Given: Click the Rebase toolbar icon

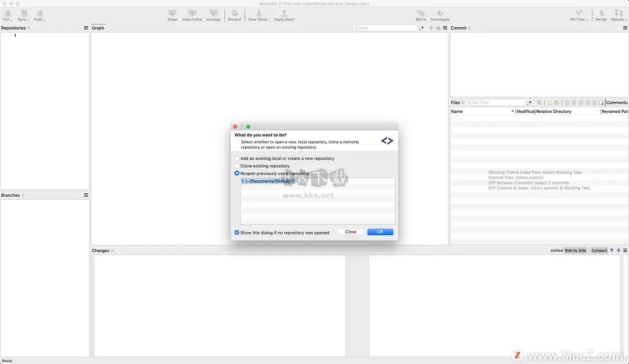Looking at the screenshot, I should point(619,13).
